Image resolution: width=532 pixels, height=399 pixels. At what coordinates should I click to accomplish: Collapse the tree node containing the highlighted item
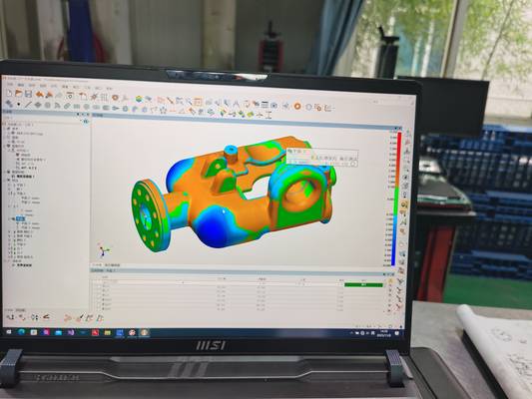point(10,219)
